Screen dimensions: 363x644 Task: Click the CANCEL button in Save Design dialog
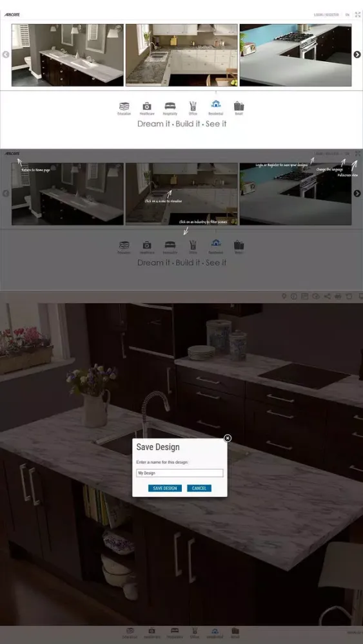coord(199,488)
